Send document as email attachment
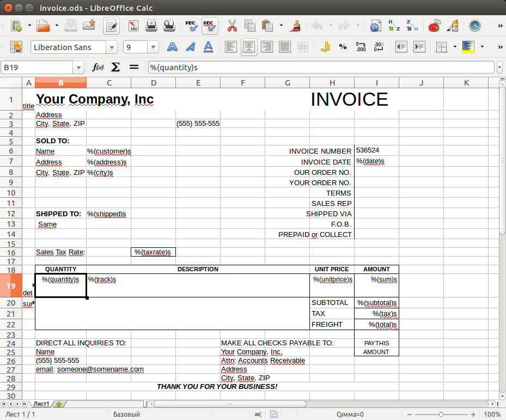This screenshot has width=506, height=420. [x=89, y=26]
